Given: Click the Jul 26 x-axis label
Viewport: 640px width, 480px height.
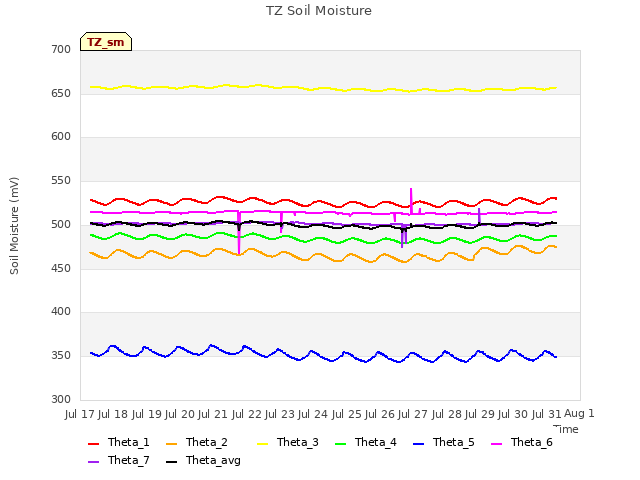Looking at the screenshot, I should click(380, 414).
